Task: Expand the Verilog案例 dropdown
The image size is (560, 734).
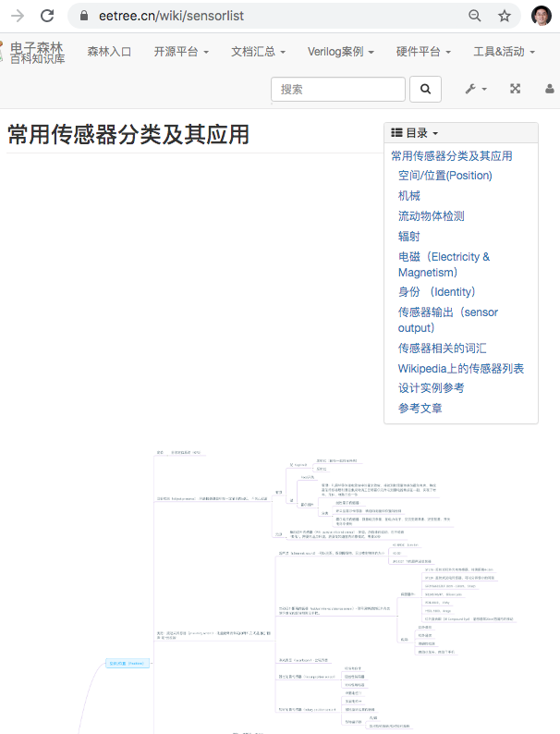Action: pyautogui.click(x=341, y=52)
